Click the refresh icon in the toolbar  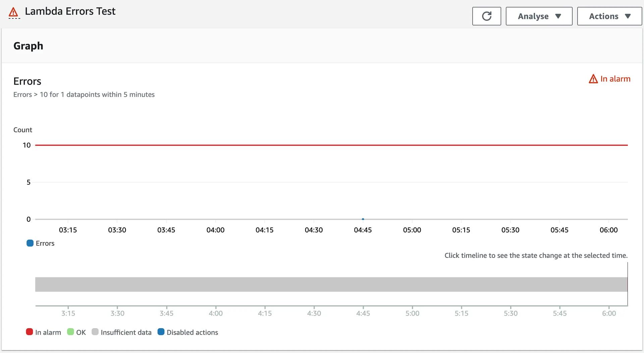tap(486, 16)
